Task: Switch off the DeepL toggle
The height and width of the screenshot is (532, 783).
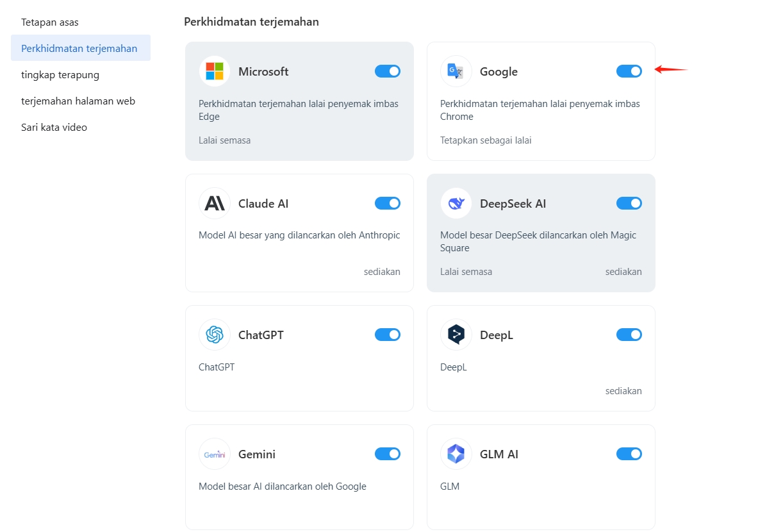Action: click(629, 335)
